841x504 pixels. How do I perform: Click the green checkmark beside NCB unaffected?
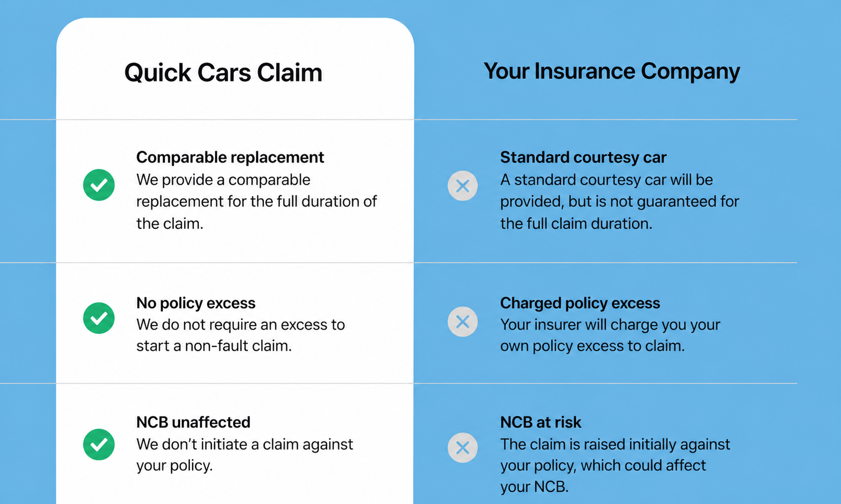(x=99, y=444)
